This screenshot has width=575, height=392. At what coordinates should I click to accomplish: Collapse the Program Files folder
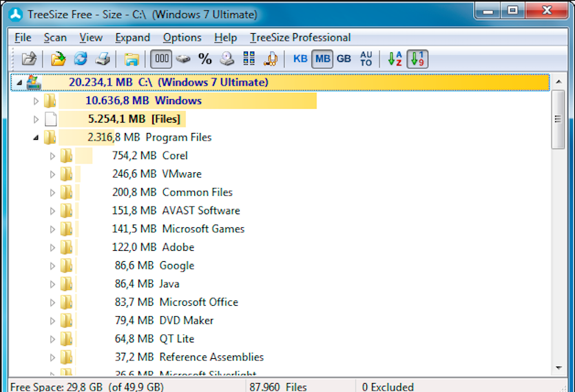pyautogui.click(x=36, y=138)
